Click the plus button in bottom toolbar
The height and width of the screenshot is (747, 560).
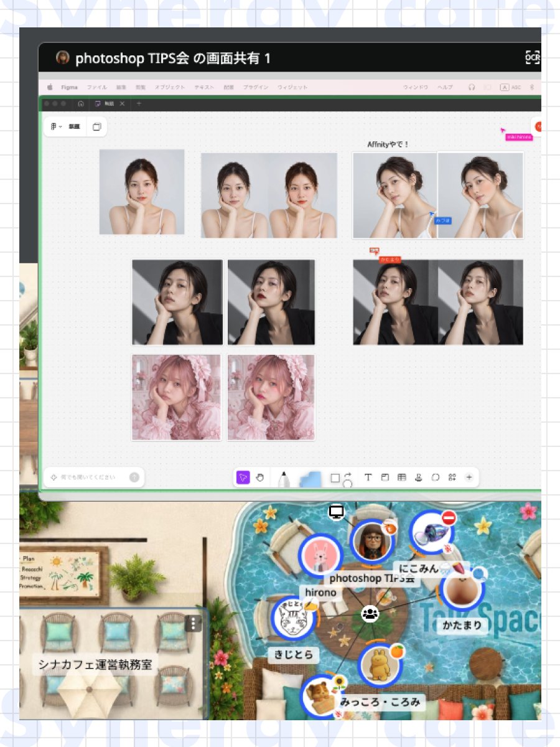[469, 477]
